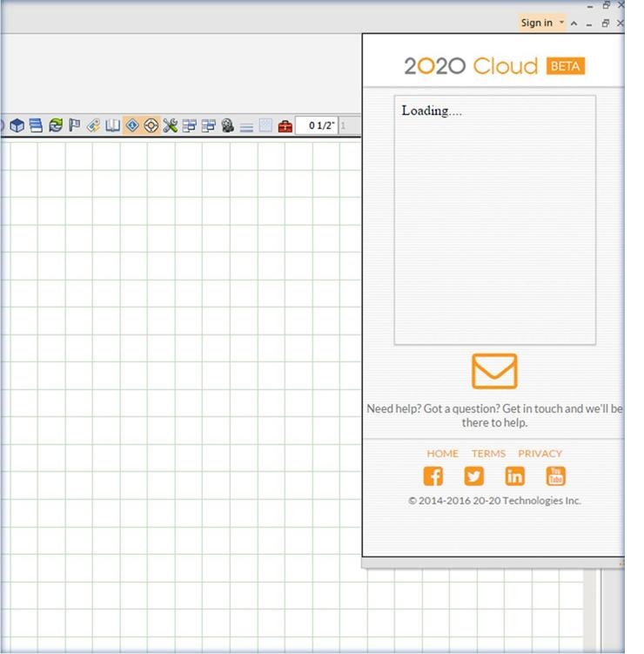This screenshot has width=644, height=654.
Task: Click the horizontal lines icon
Action: pyautogui.click(x=246, y=127)
